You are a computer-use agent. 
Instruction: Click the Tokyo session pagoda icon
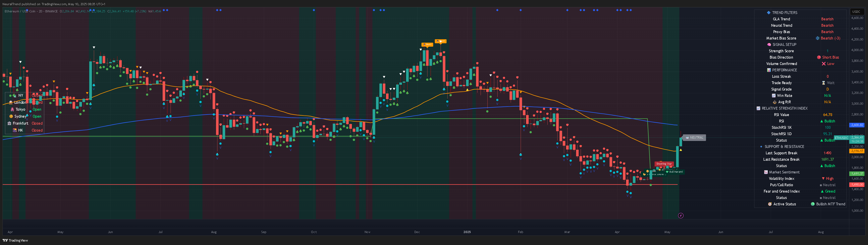click(12, 109)
